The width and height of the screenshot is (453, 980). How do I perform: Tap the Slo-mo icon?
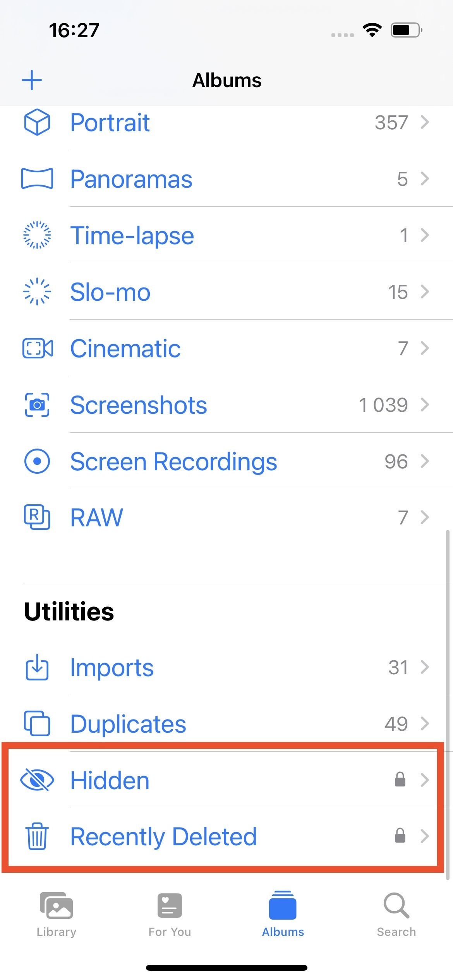click(37, 292)
